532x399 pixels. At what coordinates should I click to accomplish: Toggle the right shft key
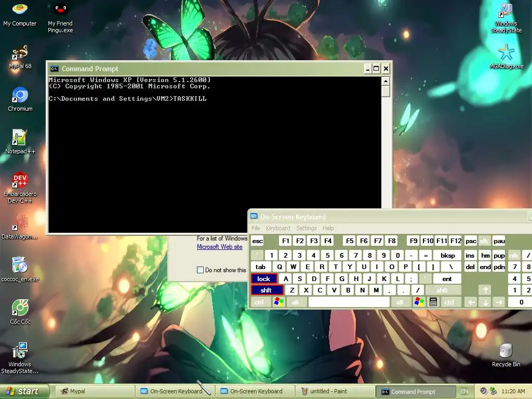click(x=443, y=290)
